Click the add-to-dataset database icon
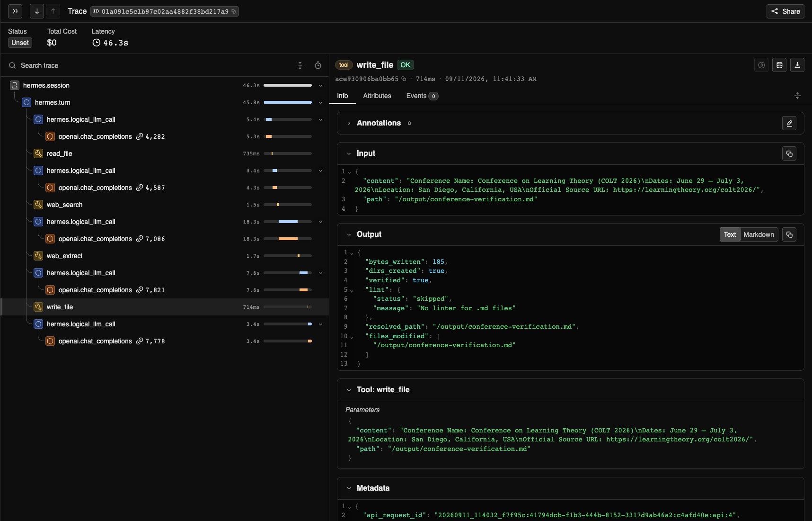812x521 pixels. (779, 65)
